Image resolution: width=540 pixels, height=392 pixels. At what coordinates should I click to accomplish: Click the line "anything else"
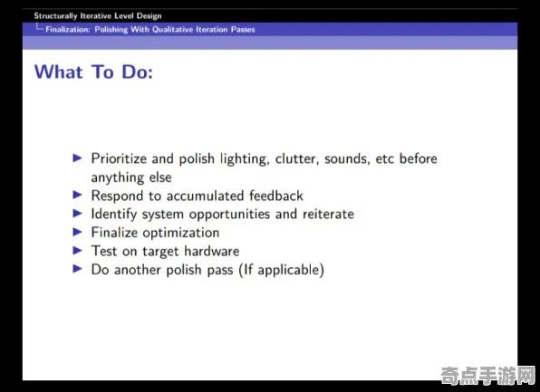(131, 177)
